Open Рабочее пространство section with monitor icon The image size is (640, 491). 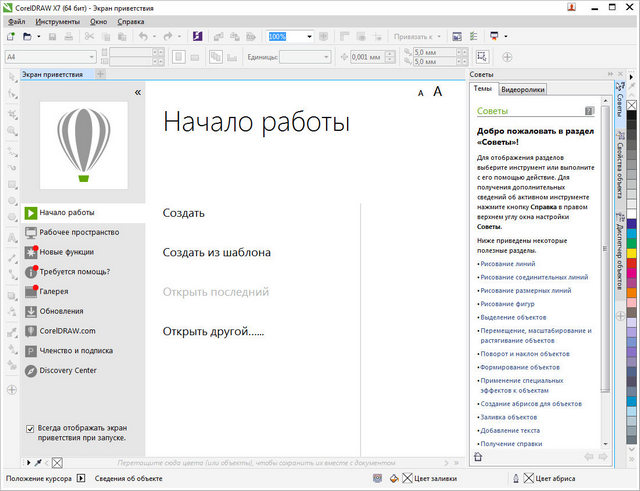pos(80,232)
